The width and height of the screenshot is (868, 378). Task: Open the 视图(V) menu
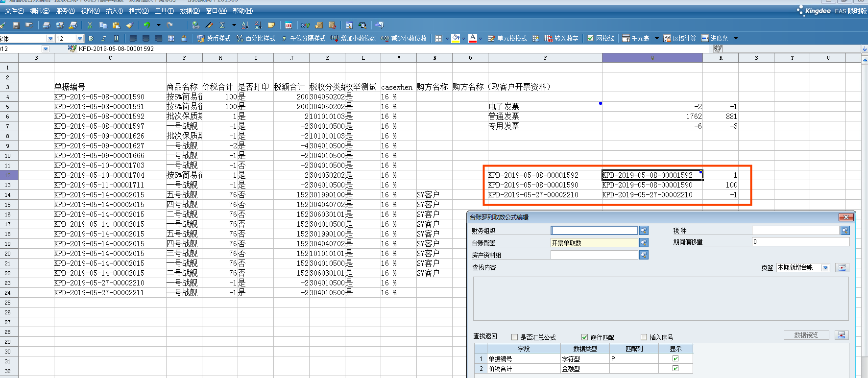[x=90, y=11]
